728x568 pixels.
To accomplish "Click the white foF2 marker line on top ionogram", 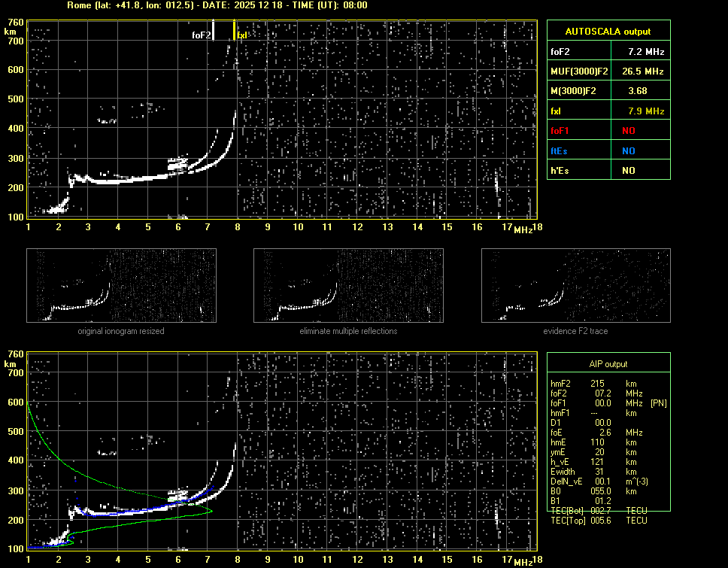I will 214,30.
